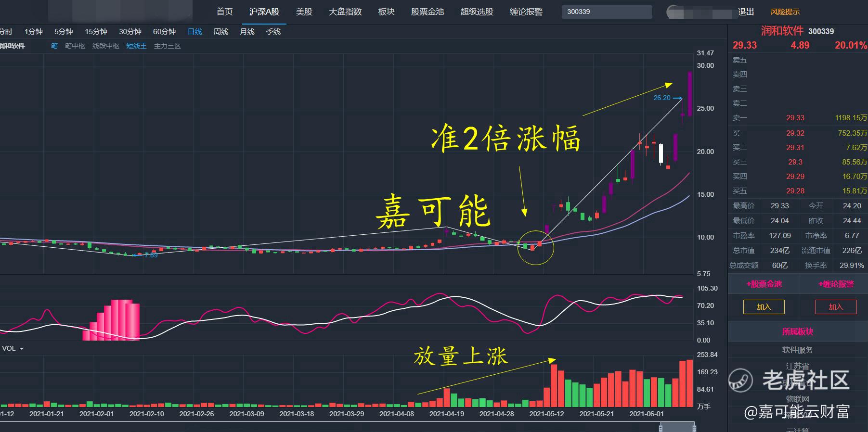
Task: Click the red 加入 button under 缠论报警
Action: pos(836,307)
